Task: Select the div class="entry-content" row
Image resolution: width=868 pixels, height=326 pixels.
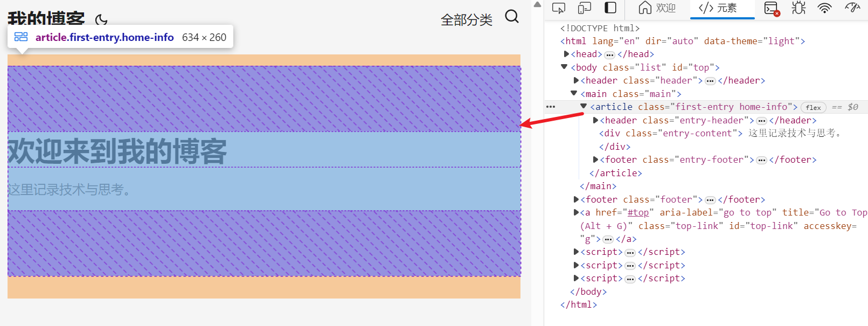Action: click(x=720, y=133)
